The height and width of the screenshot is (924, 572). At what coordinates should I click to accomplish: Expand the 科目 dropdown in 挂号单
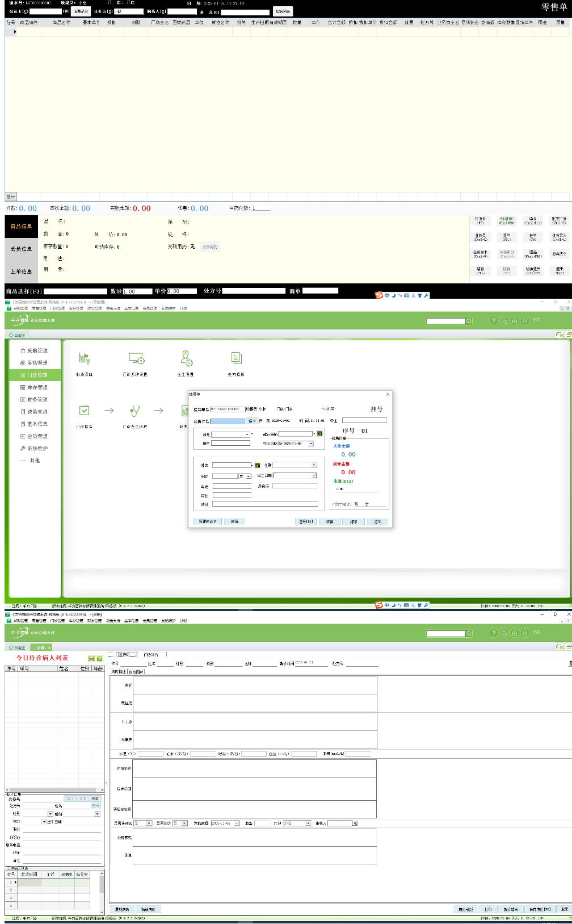(x=247, y=434)
